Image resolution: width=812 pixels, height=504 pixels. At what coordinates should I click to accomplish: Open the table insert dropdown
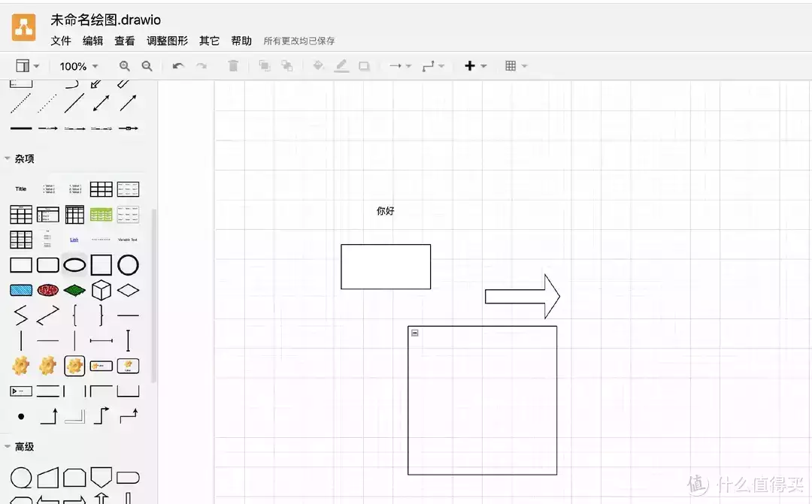pyautogui.click(x=516, y=65)
